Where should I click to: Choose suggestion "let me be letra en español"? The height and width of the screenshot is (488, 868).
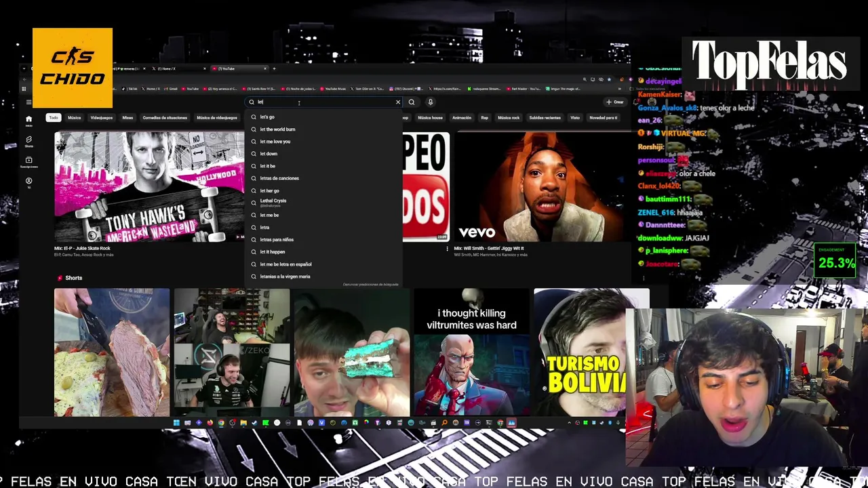(x=324, y=264)
